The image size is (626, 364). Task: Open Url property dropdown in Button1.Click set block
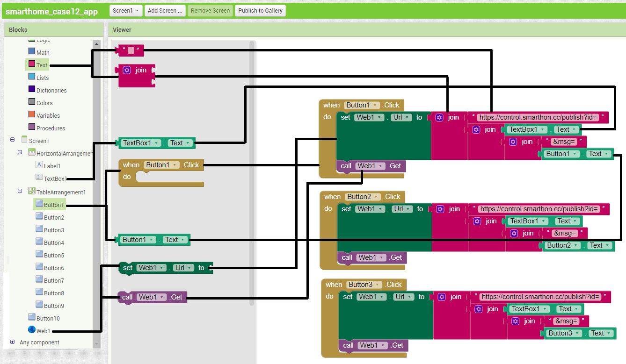click(402, 117)
